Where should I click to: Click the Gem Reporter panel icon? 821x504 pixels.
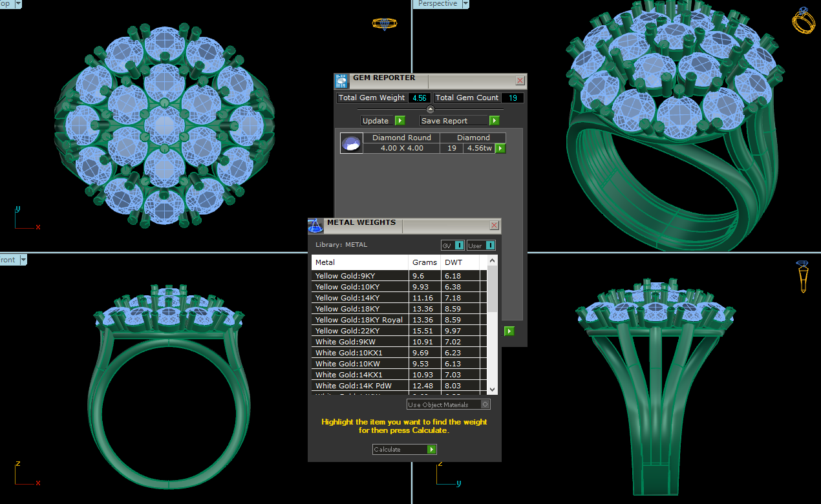(x=341, y=81)
